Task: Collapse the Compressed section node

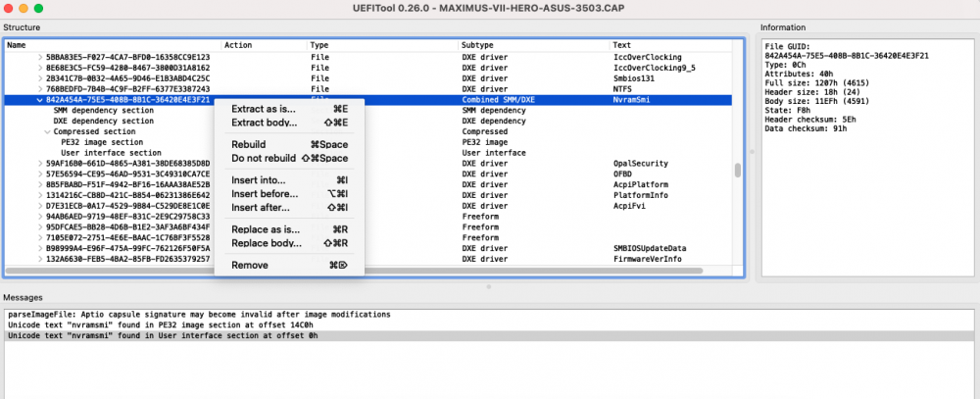Action: pyautogui.click(x=48, y=131)
